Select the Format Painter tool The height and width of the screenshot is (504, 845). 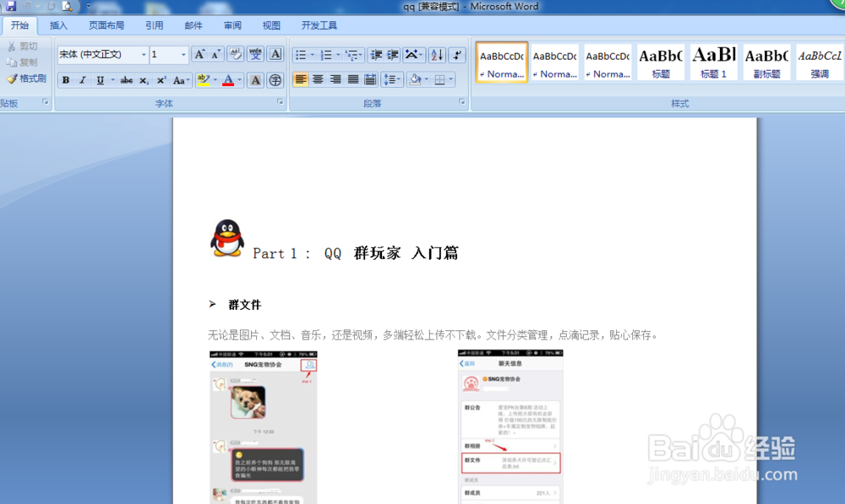coord(26,79)
